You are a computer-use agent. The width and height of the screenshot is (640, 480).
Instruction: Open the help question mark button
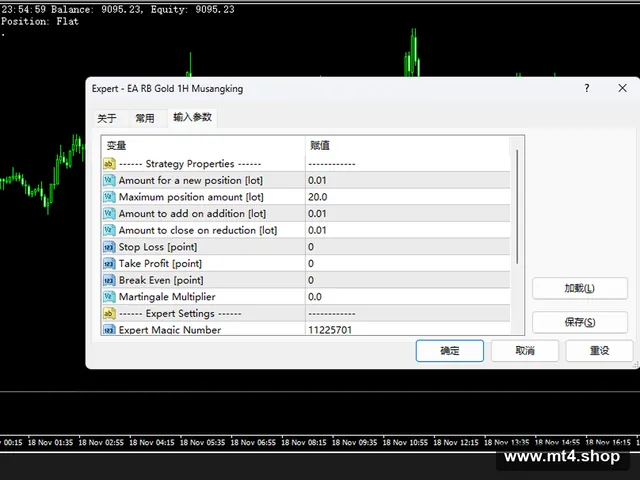tap(587, 88)
